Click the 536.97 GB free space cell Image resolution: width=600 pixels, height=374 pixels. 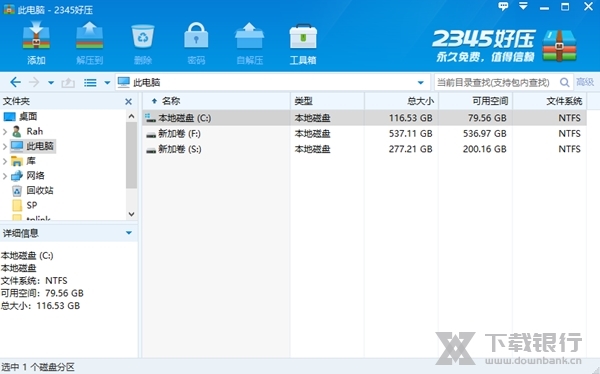tap(484, 134)
